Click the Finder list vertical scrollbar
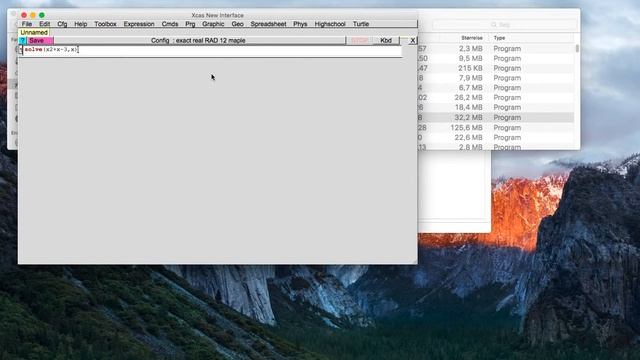Viewport: 640px width, 360px height. point(577,48)
